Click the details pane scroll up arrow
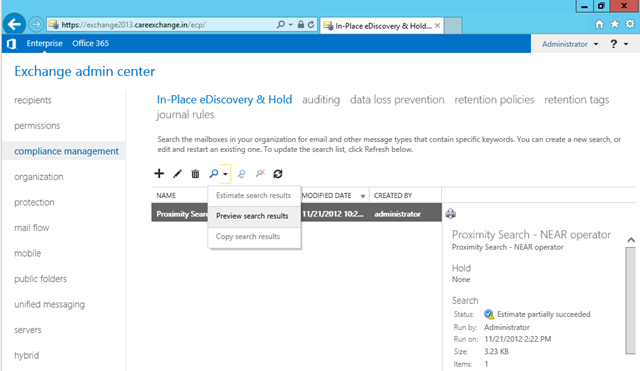640x371 pixels. [x=631, y=240]
